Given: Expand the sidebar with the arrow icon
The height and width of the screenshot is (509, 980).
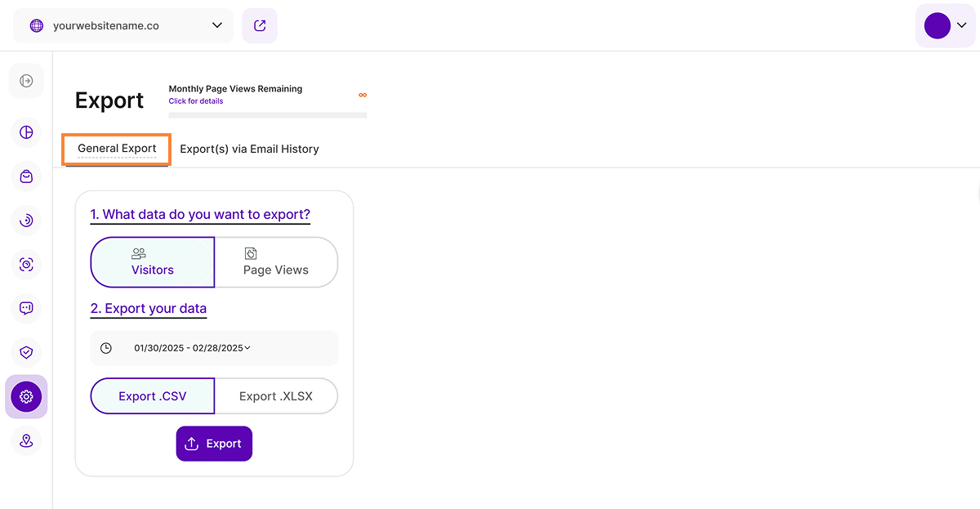Looking at the screenshot, I should pos(26,81).
